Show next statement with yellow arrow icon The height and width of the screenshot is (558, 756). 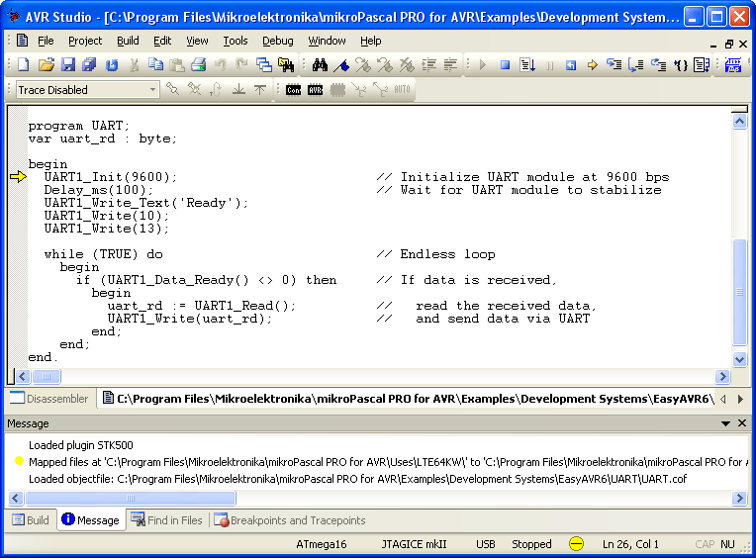click(592, 64)
